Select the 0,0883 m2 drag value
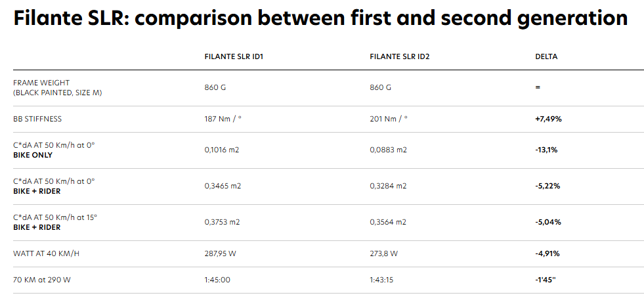 pyautogui.click(x=389, y=150)
